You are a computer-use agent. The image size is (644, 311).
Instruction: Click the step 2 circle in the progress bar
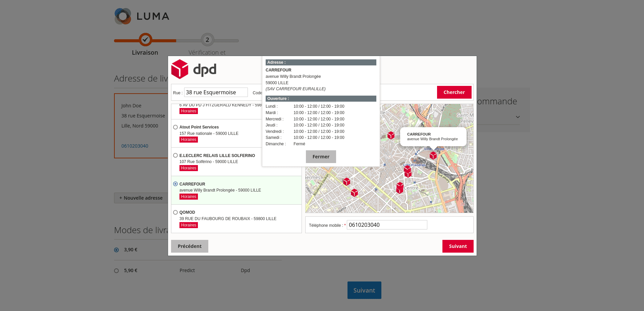[207, 40]
